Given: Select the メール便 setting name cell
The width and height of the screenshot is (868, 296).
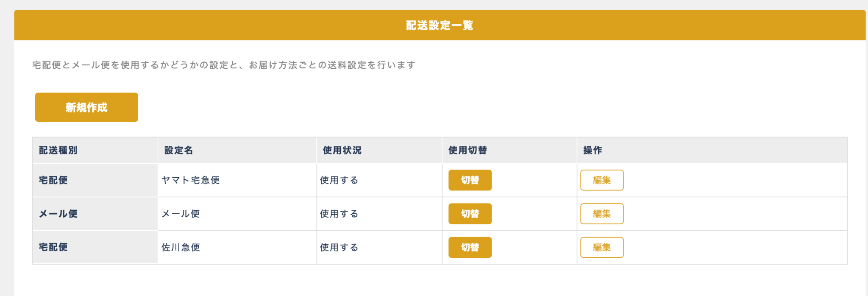Looking at the screenshot, I should [x=181, y=214].
